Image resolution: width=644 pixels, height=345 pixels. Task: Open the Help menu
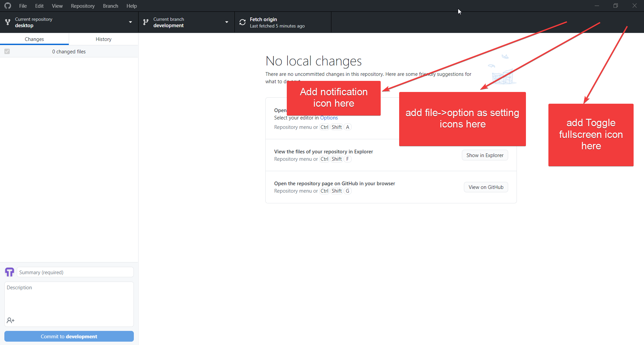(132, 6)
